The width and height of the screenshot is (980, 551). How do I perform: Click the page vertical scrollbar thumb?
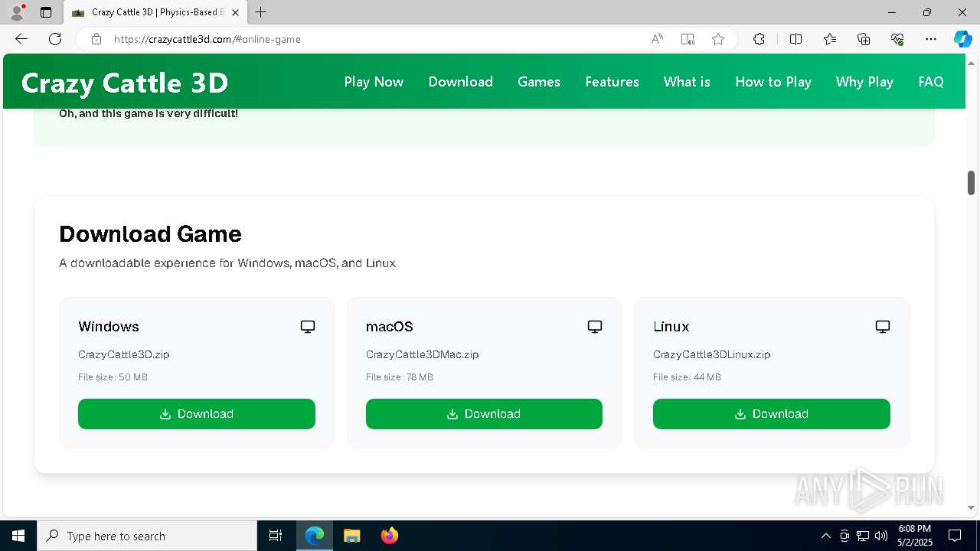coord(971,182)
